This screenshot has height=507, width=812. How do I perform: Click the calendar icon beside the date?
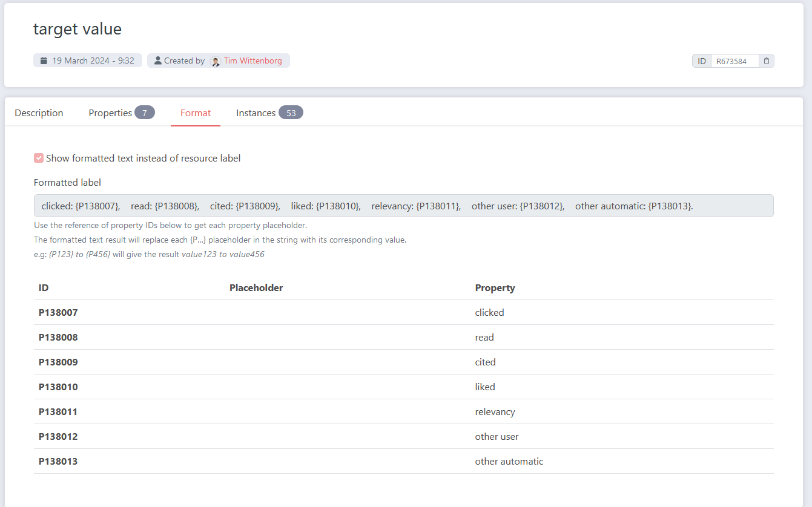(44, 61)
